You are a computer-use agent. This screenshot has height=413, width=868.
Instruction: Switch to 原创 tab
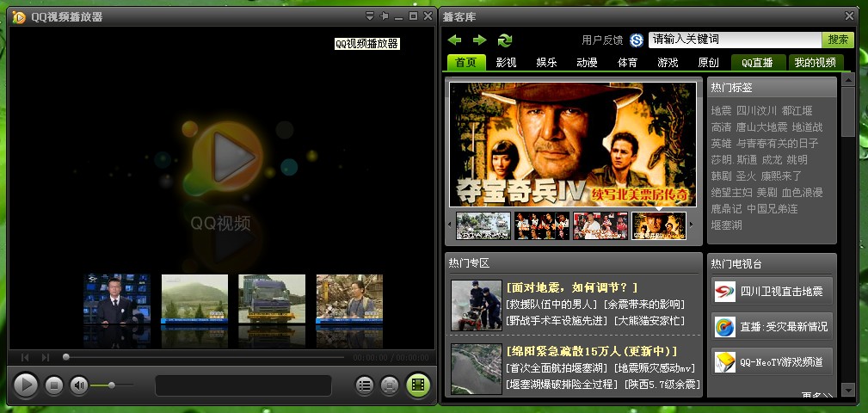tap(708, 63)
